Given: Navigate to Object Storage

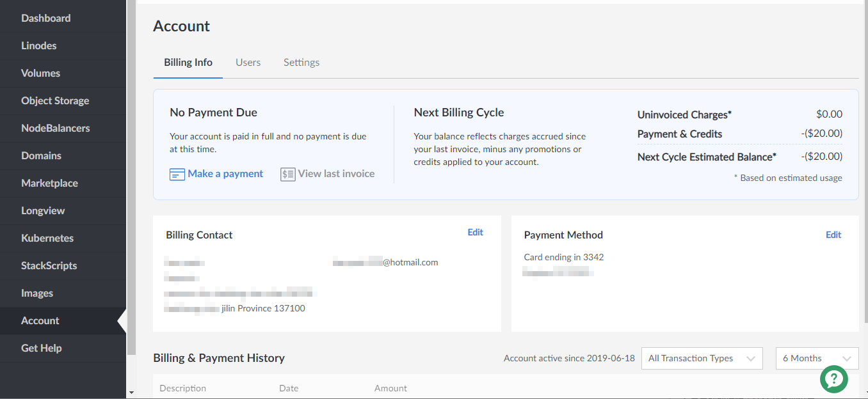Looking at the screenshot, I should click(x=55, y=100).
